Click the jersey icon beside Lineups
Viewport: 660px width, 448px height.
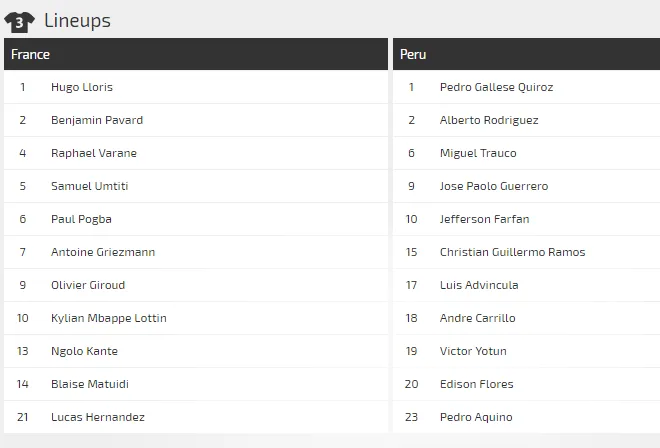pyautogui.click(x=20, y=21)
